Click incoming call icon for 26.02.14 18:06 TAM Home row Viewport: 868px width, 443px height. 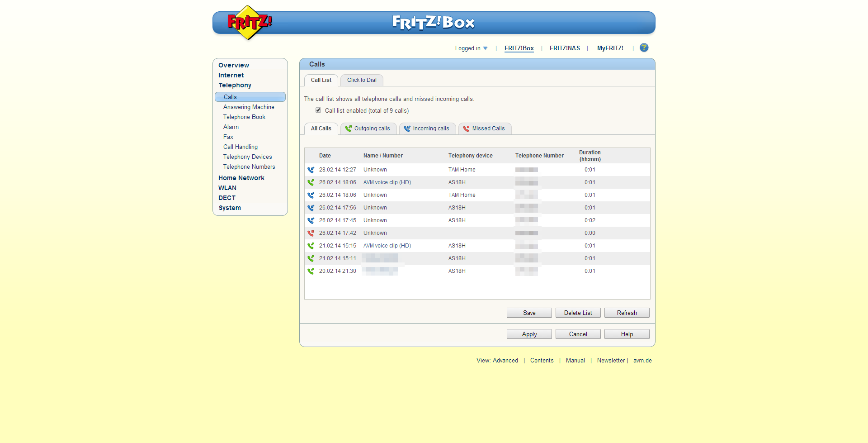(x=311, y=195)
